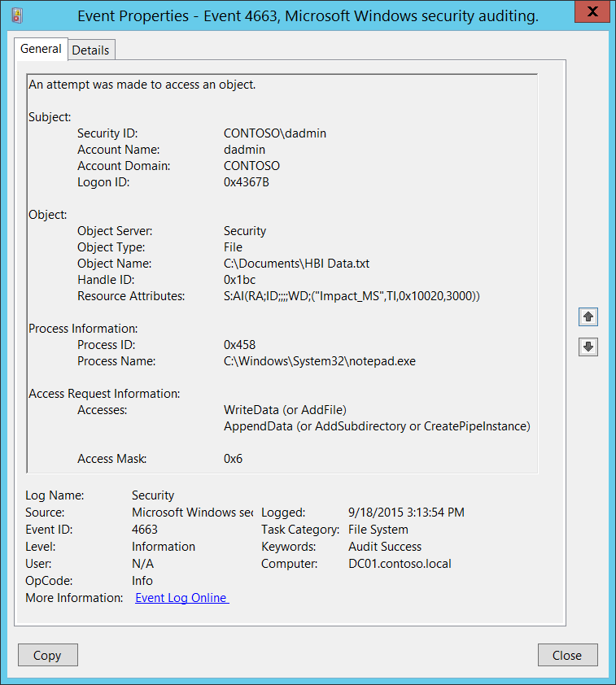Click the Access Mask value 0x6
Image resolution: width=616 pixels, height=685 pixels.
[233, 459]
